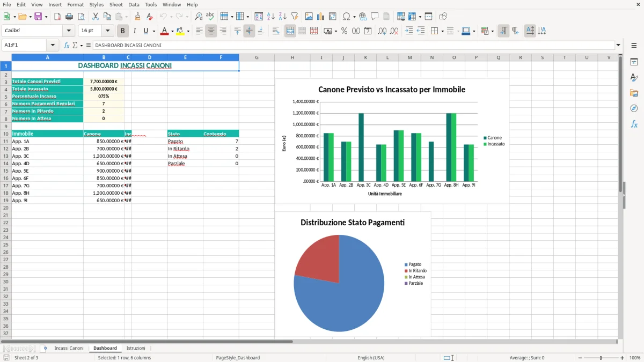Click the vertical scrollbar
Viewport: 644px width, 362px height.
pyautogui.click(x=620, y=196)
